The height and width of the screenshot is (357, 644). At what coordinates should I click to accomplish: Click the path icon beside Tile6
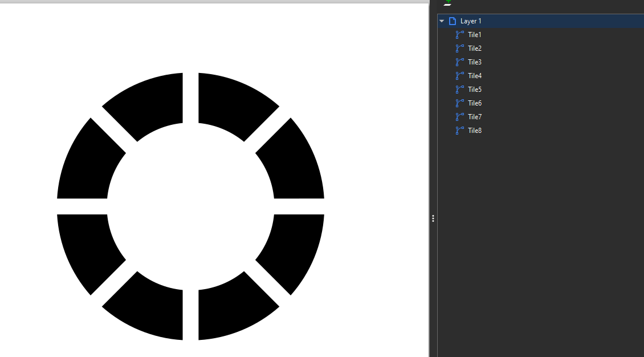click(x=460, y=103)
